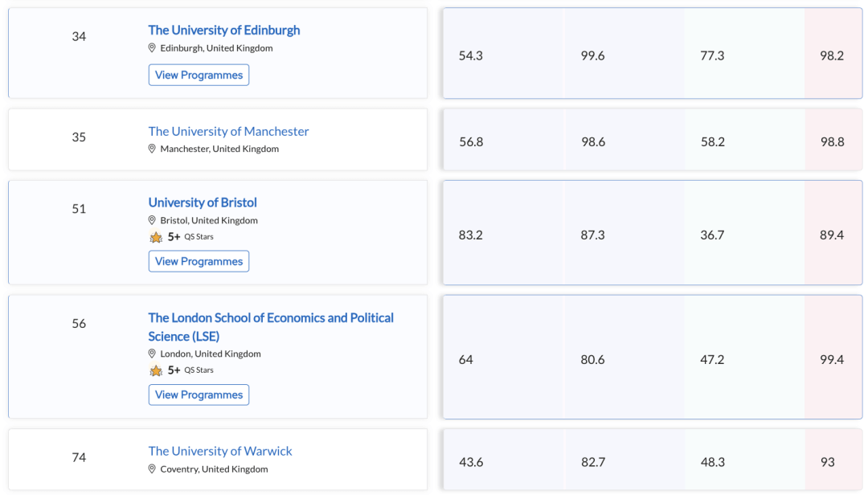
Task: Click the location pin beside London, United Kingdom
Action: (x=152, y=354)
